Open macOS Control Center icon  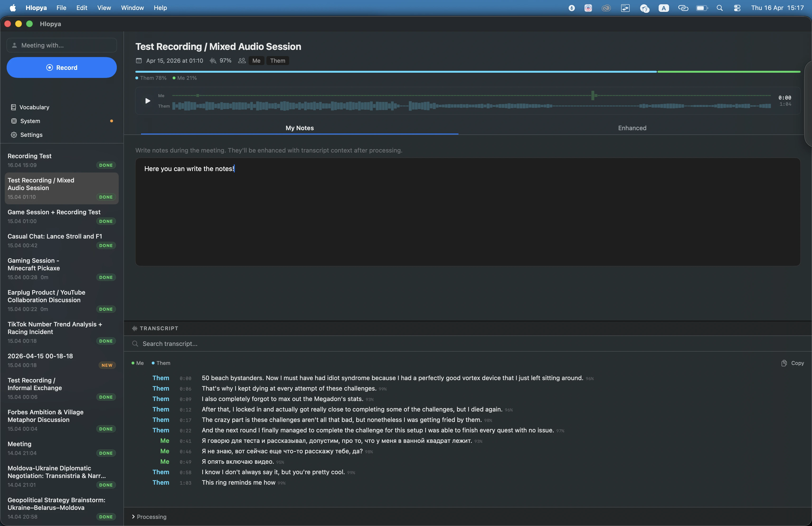coord(737,8)
